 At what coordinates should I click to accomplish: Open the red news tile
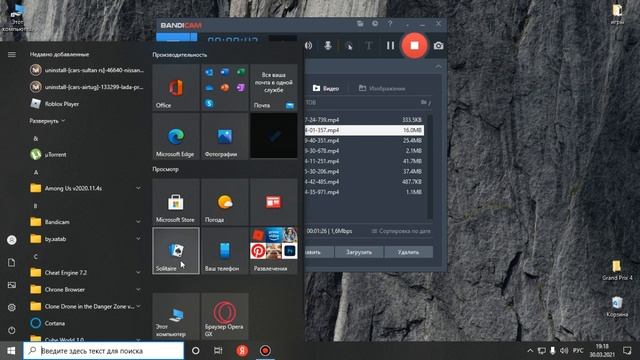click(273, 202)
